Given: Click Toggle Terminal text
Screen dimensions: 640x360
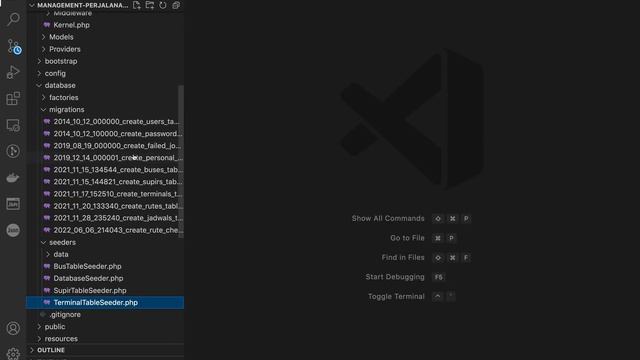Looking at the screenshot, I should [x=396, y=296].
